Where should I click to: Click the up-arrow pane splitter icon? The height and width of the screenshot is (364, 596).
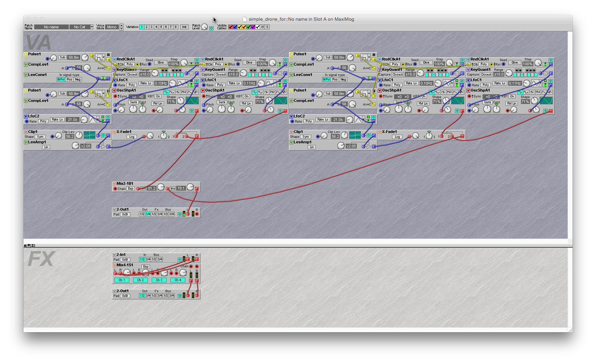coord(25,246)
